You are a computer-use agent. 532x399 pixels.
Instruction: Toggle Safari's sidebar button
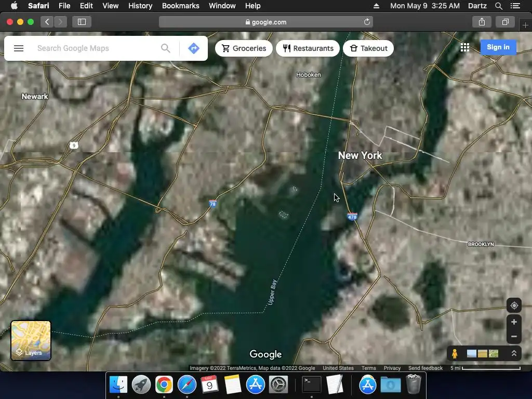82,22
